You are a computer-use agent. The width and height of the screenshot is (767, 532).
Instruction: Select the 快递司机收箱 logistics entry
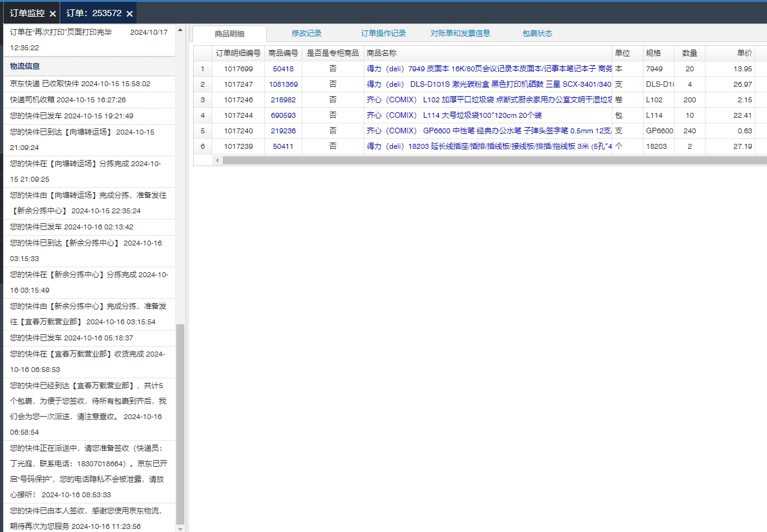[89, 100]
